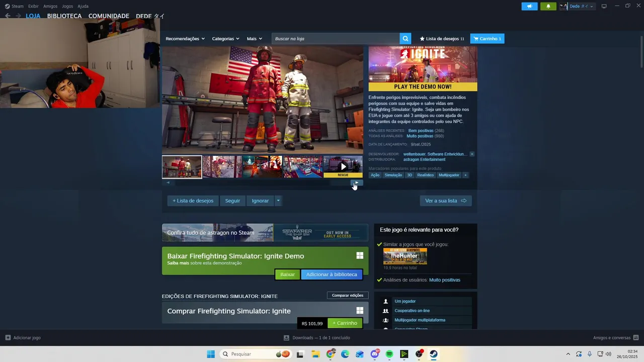Click the Windows platform icon beside Comprar
644x362 pixels.
coord(360,311)
